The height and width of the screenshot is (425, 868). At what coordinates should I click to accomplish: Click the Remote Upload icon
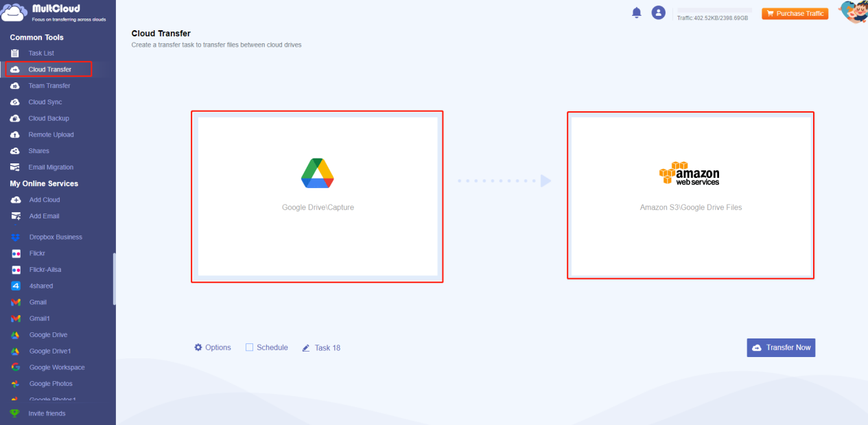(x=15, y=135)
